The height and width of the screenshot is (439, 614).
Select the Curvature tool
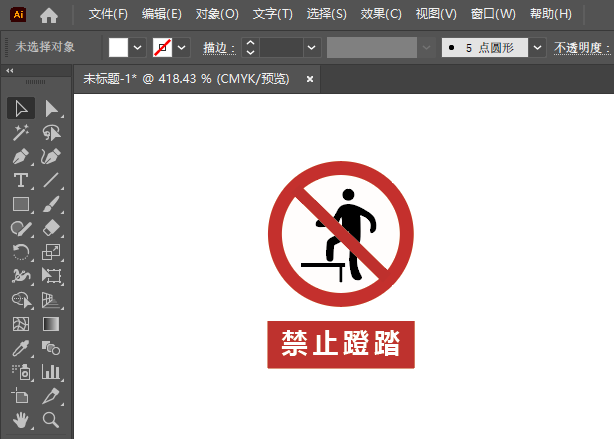(x=51, y=157)
